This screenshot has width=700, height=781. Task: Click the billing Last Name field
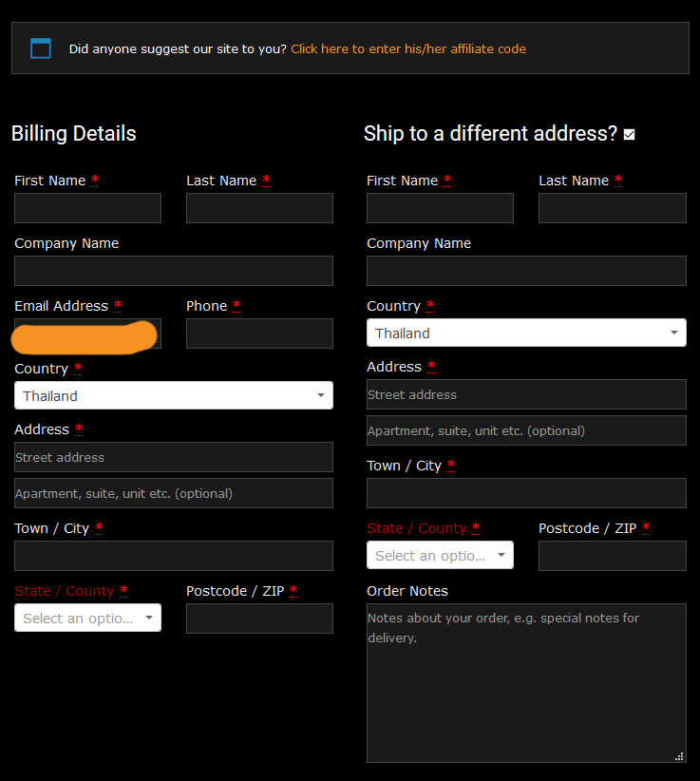[259, 208]
